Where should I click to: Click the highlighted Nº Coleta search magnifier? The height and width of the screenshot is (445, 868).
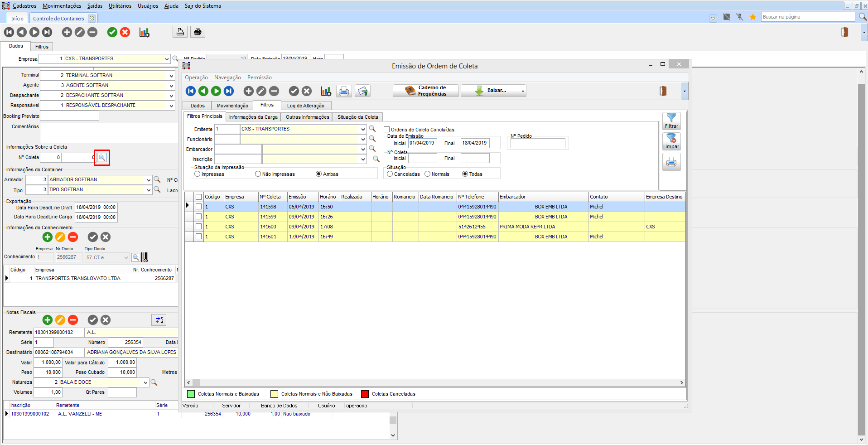(x=102, y=158)
